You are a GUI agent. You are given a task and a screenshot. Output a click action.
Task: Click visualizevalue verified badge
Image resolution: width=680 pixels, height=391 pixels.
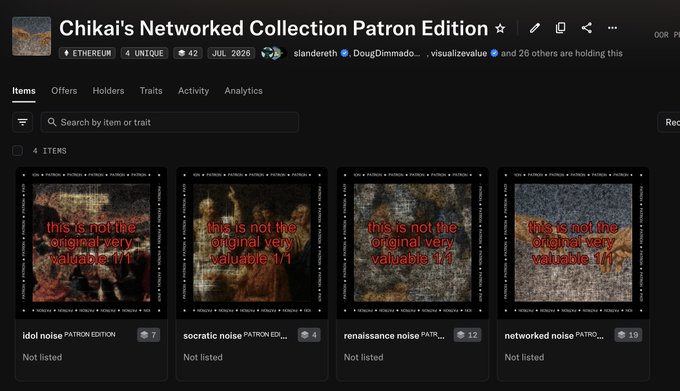point(494,53)
